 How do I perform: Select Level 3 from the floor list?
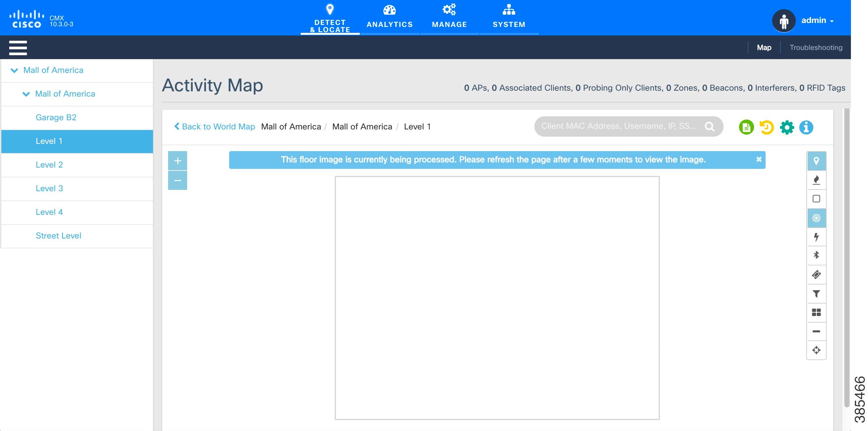pyautogui.click(x=49, y=188)
